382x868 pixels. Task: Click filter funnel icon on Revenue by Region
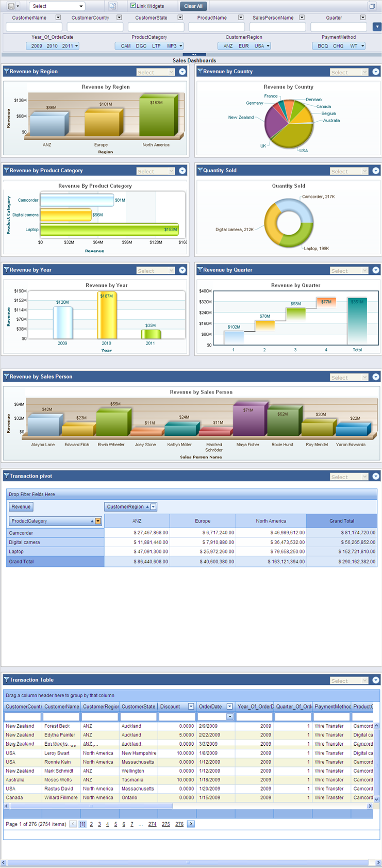[x=7, y=72]
